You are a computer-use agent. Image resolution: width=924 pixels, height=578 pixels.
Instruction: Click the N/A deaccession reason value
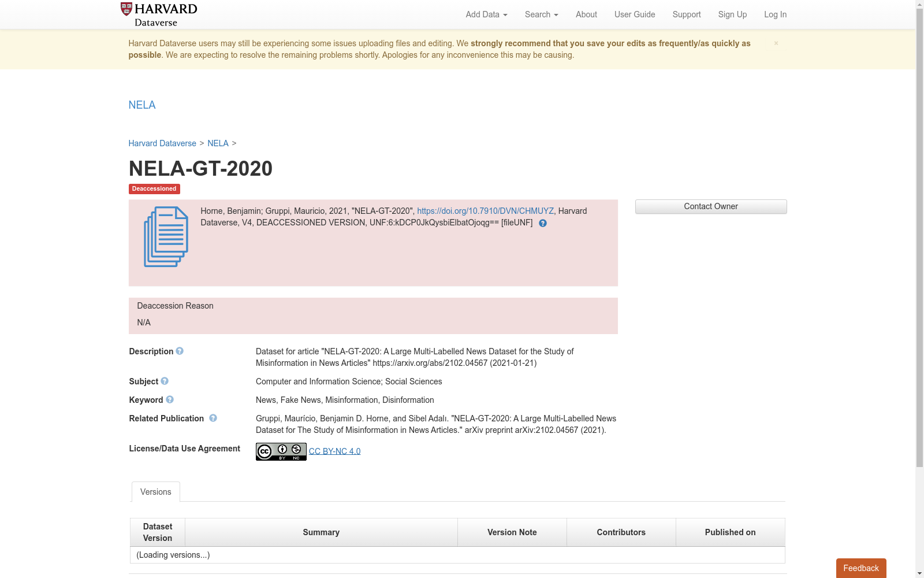[x=144, y=323]
